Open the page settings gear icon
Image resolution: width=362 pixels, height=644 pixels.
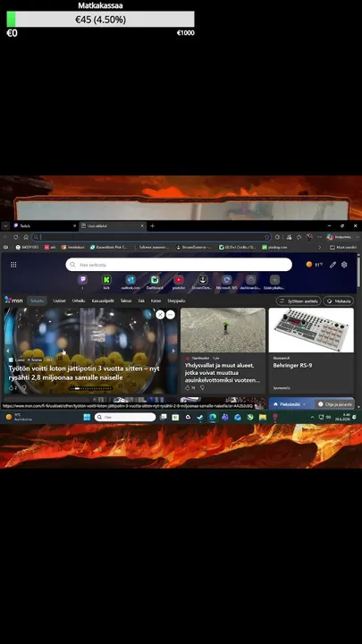[344, 265]
